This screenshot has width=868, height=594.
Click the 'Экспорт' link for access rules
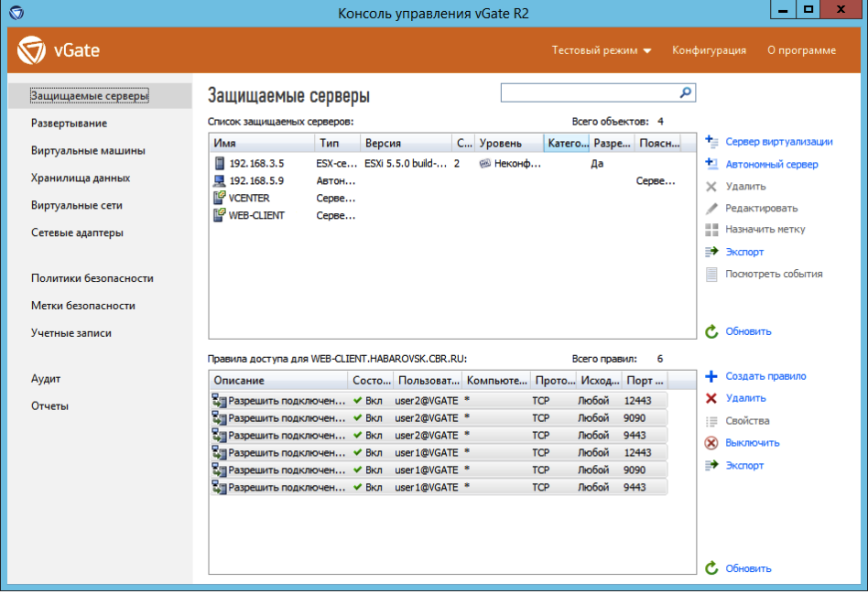tap(744, 465)
